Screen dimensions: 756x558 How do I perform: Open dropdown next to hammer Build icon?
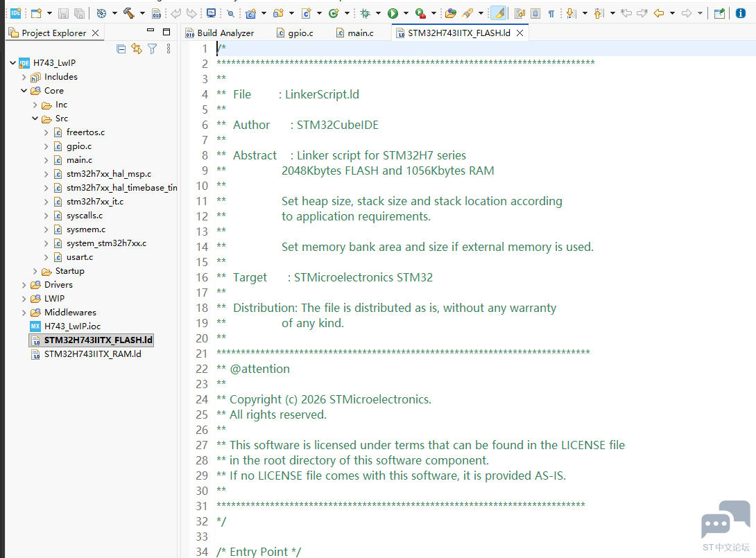click(142, 13)
